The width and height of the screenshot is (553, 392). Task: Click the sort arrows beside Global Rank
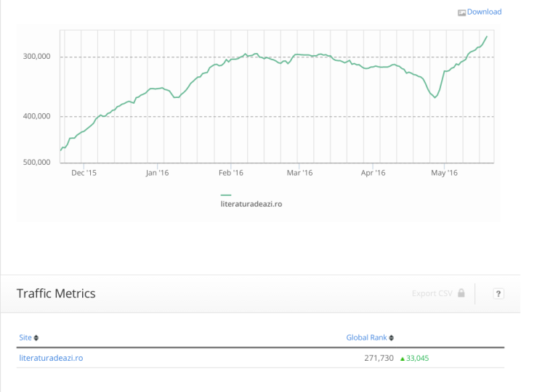coord(391,338)
